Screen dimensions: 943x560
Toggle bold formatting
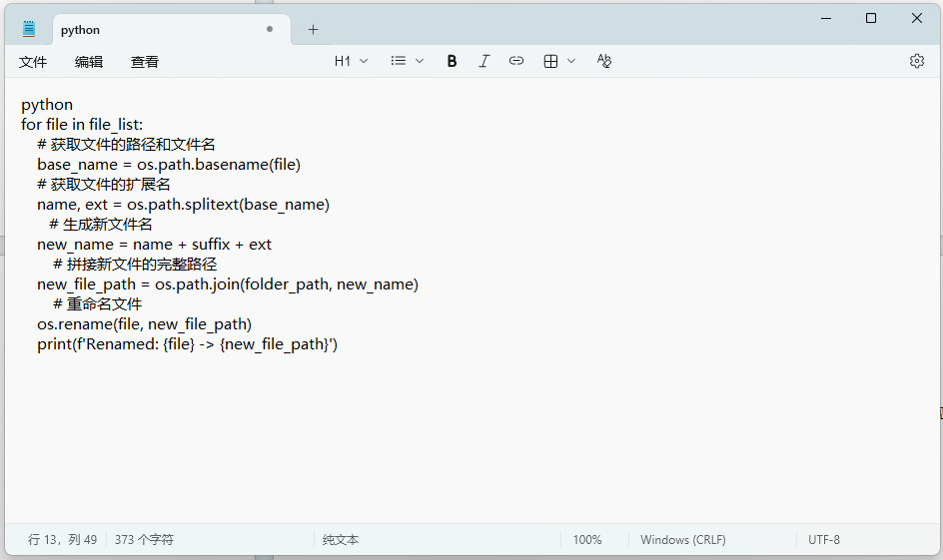[452, 61]
